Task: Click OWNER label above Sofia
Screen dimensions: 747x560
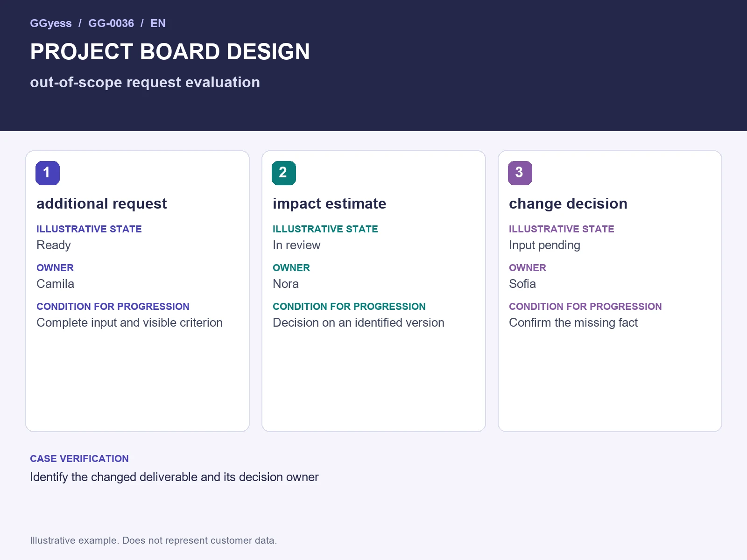Action: pyautogui.click(x=528, y=268)
